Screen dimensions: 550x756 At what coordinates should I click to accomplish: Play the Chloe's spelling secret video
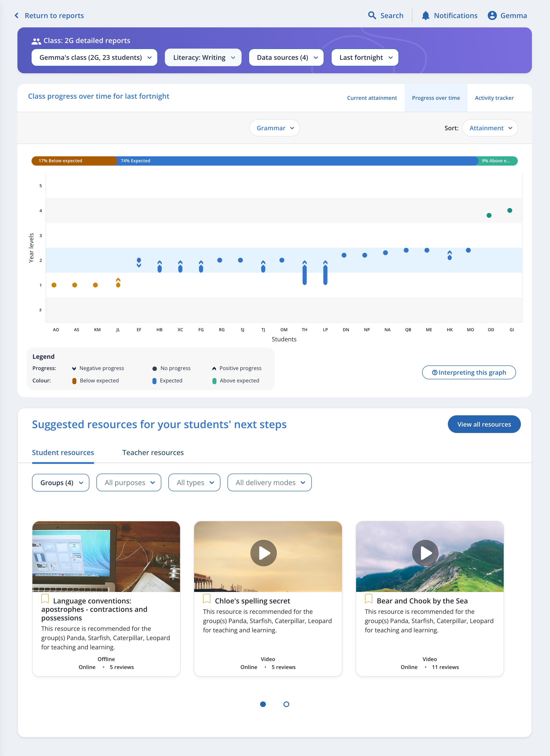(x=263, y=553)
